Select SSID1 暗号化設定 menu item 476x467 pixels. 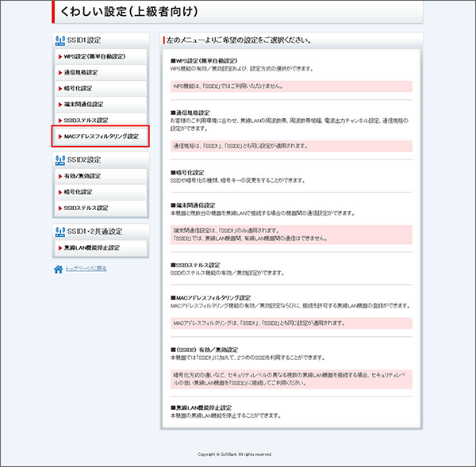101,89
